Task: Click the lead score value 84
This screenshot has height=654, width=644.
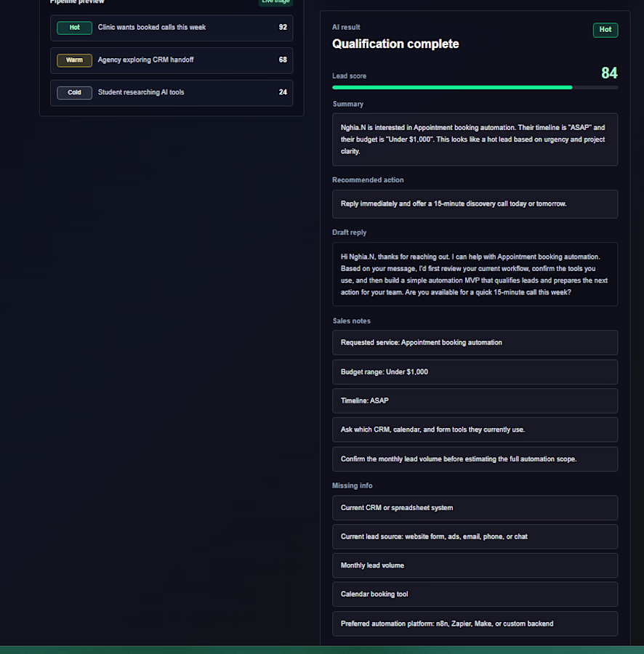Action: (609, 73)
